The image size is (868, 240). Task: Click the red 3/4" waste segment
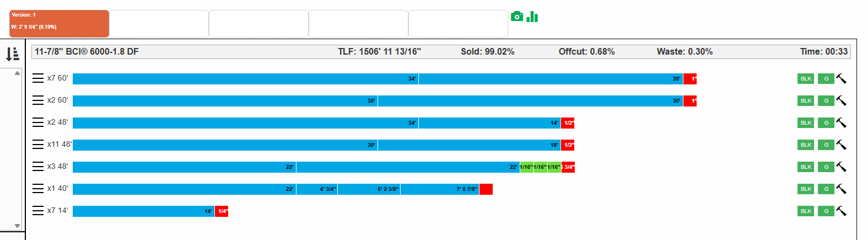pos(568,167)
